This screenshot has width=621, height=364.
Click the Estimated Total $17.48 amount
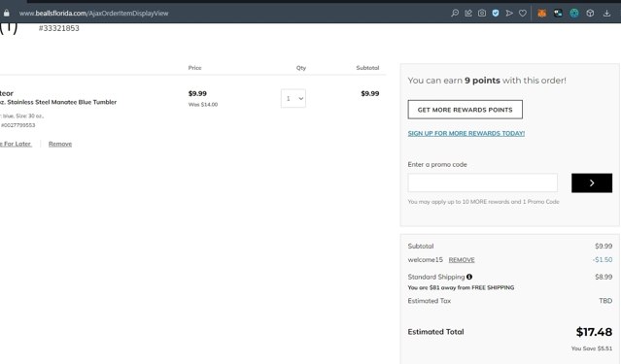pos(594,332)
